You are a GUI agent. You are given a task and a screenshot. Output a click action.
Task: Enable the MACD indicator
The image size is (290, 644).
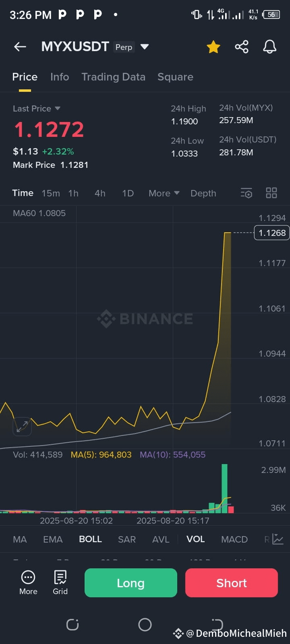[x=234, y=539]
